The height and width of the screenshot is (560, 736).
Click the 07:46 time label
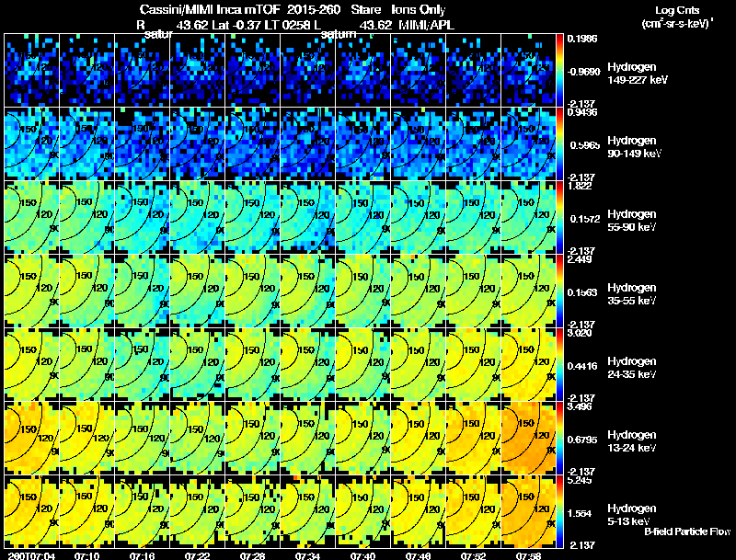(418, 555)
